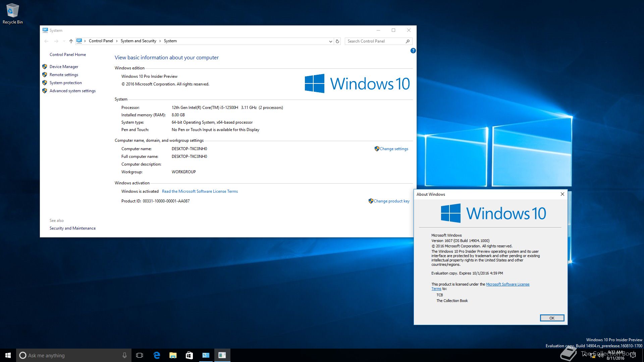
Task: Open File Explorer from taskbar
Action: (x=173, y=355)
